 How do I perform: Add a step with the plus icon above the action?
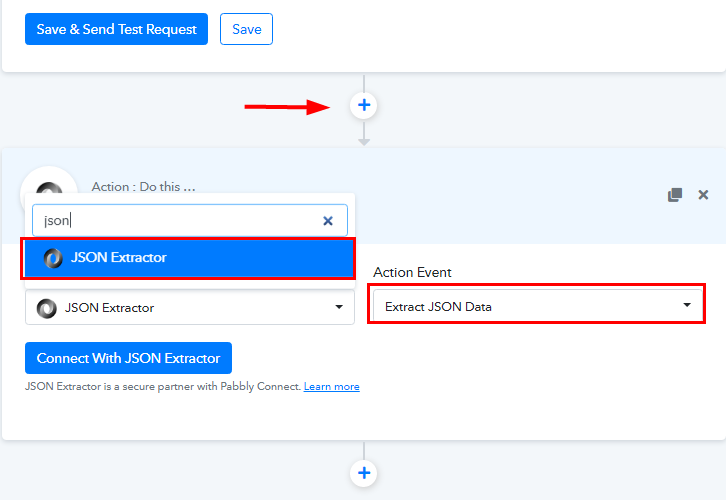coord(364,105)
